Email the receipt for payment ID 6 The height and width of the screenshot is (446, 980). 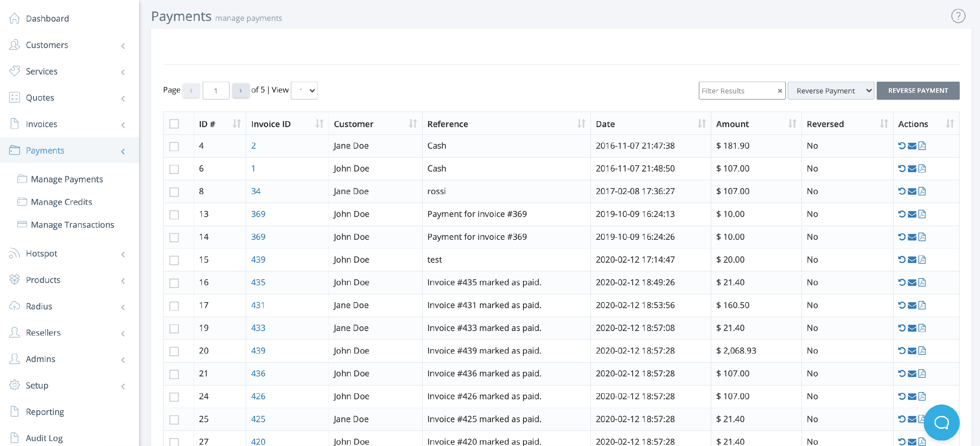(912, 169)
